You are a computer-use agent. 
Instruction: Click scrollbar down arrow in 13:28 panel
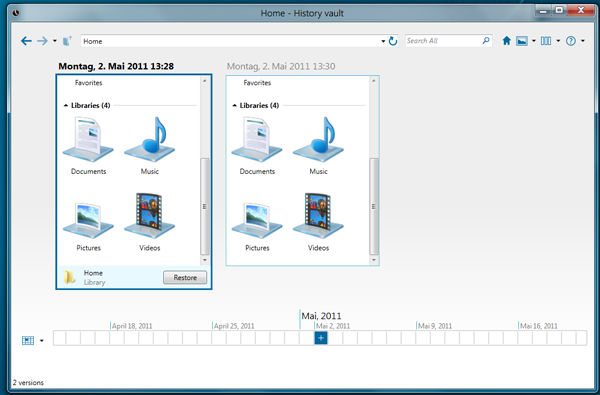tap(205, 260)
